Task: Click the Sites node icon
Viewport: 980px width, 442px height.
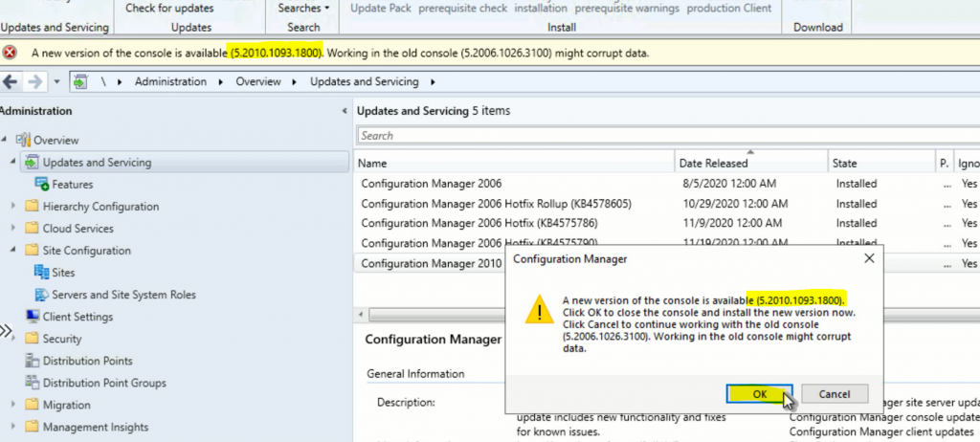Action: coord(42,273)
